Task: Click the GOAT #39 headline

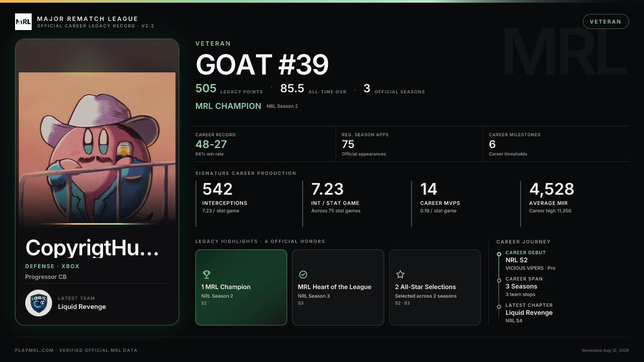Action: click(262, 65)
